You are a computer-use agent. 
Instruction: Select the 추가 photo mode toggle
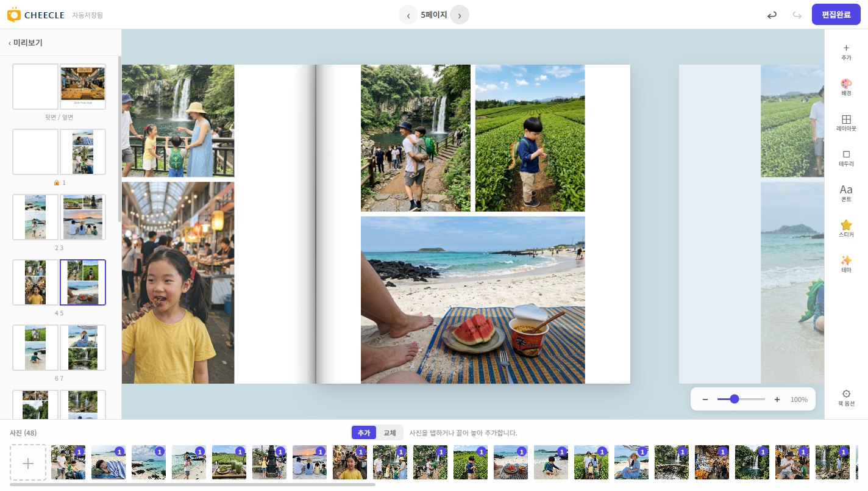(x=364, y=432)
